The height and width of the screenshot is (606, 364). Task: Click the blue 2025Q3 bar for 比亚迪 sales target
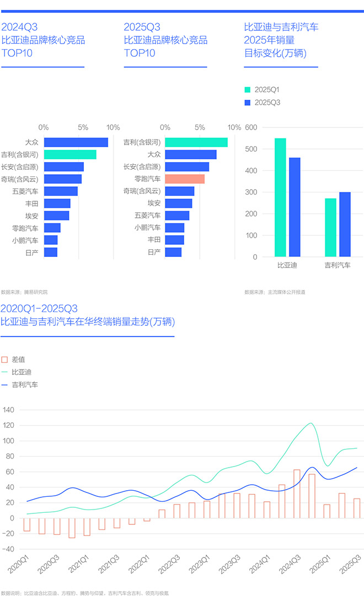pos(295,207)
